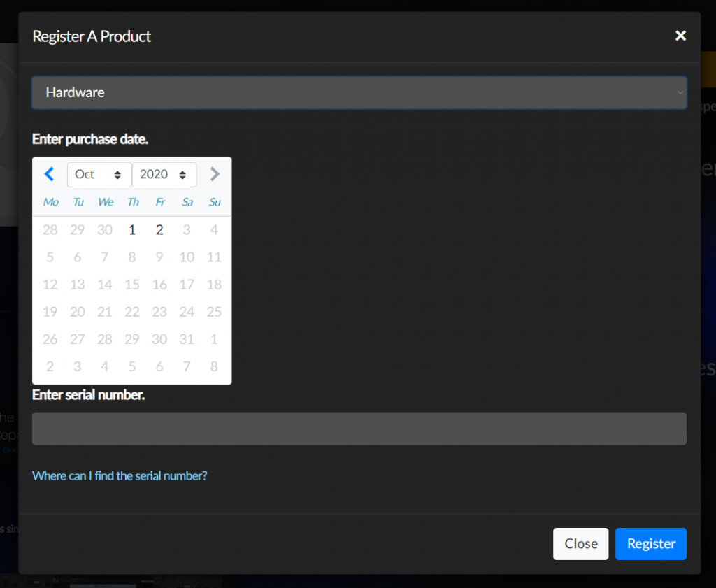Click the previous month arrow in calendar
This screenshot has height=588, width=716.
pyautogui.click(x=49, y=174)
